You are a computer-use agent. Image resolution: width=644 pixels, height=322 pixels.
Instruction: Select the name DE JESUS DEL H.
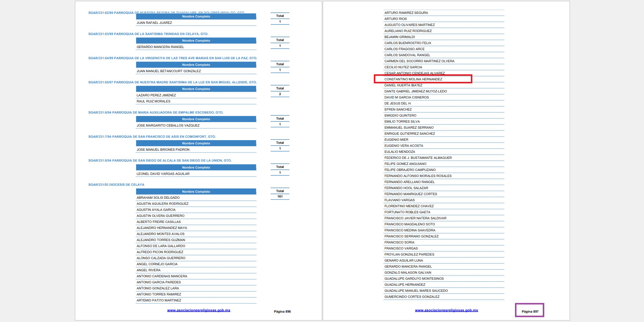pos(398,103)
